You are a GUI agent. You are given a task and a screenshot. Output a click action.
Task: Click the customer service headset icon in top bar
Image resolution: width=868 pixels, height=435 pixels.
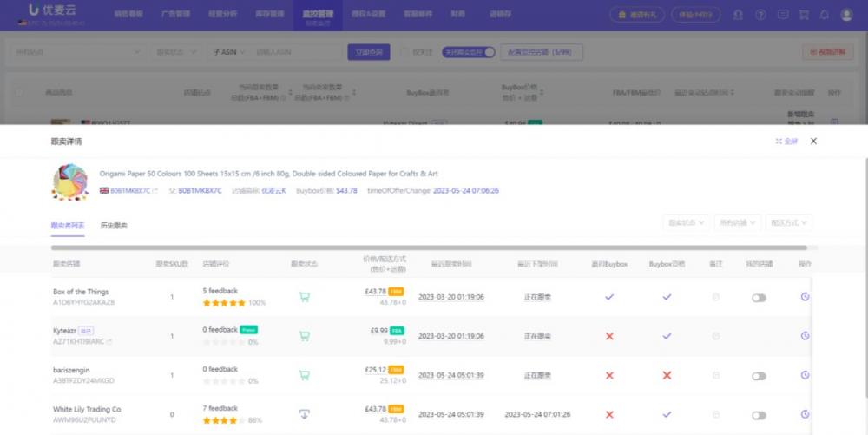point(738,15)
